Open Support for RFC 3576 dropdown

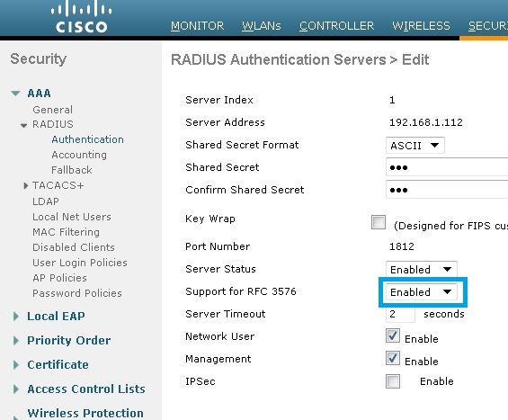click(421, 292)
